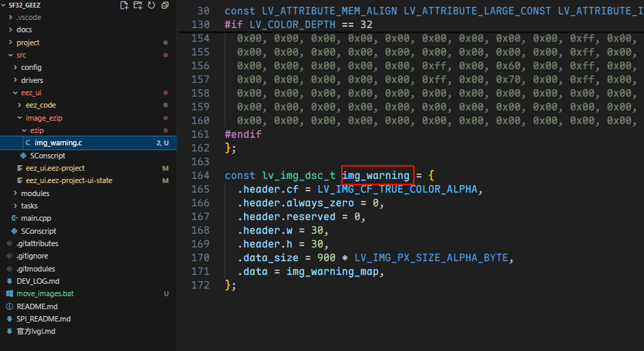Open eez_ui.eez-project file
The height and width of the screenshot is (351, 644).
point(55,168)
